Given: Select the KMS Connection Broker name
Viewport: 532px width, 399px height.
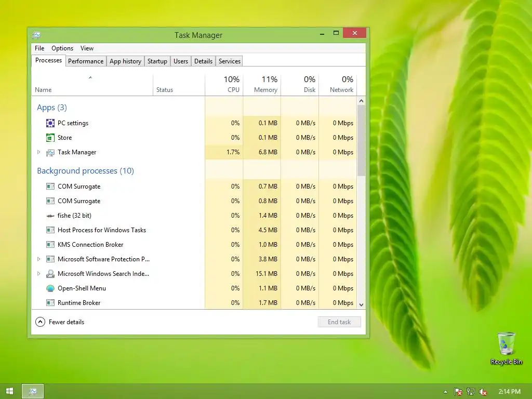Looking at the screenshot, I should coord(90,245).
